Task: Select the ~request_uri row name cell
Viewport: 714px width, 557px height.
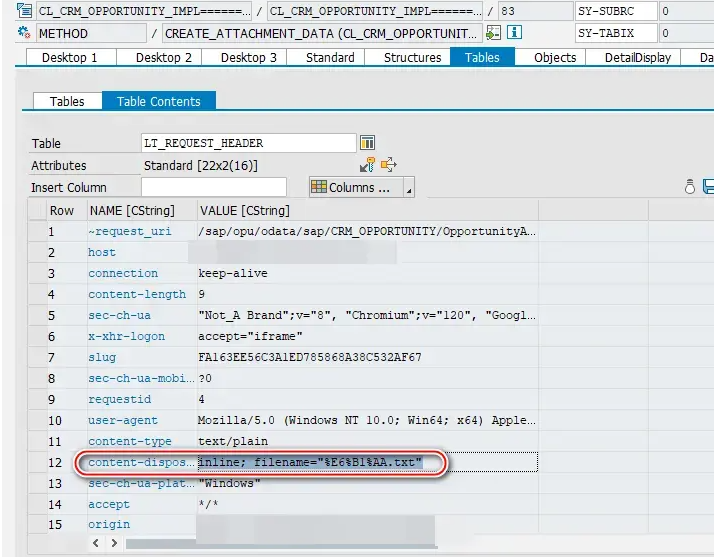Action: coord(130,232)
